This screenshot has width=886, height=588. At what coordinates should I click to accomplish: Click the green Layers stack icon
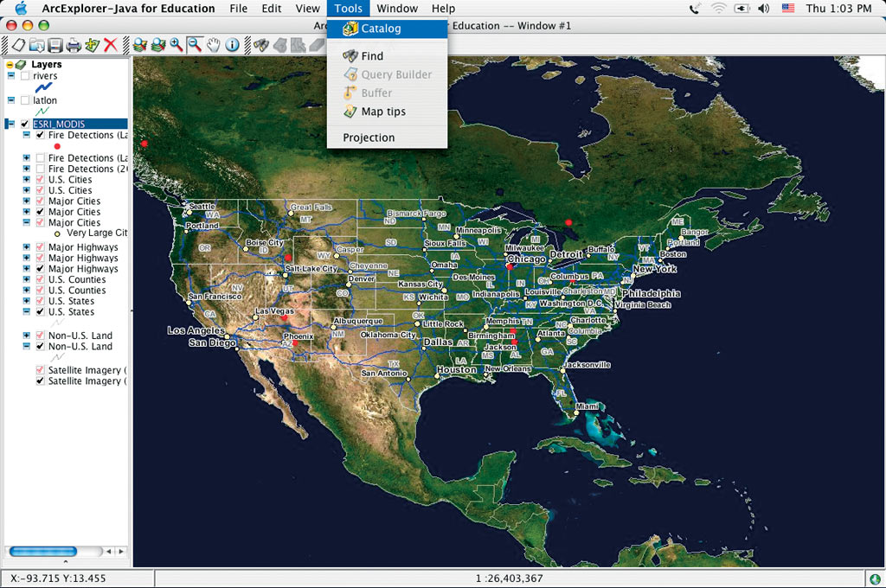click(21, 64)
